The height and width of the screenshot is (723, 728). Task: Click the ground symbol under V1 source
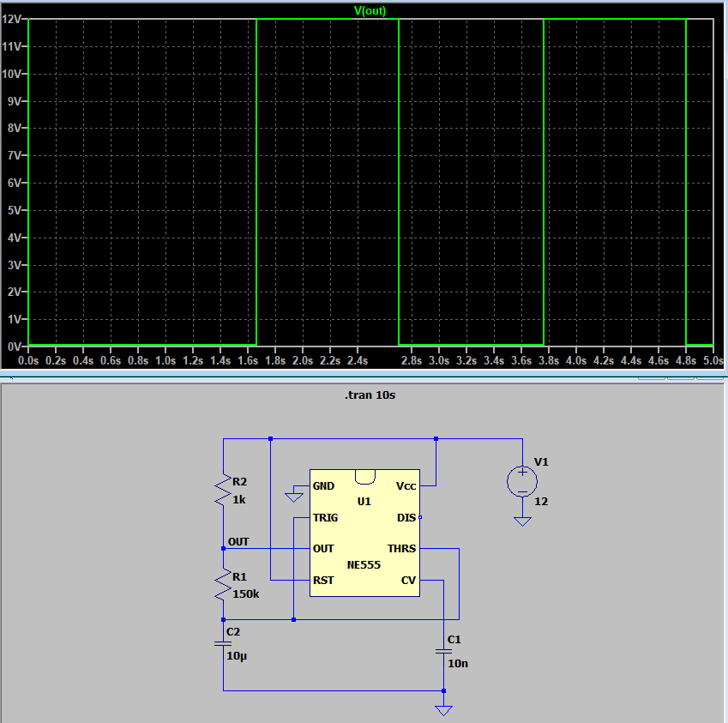click(521, 521)
